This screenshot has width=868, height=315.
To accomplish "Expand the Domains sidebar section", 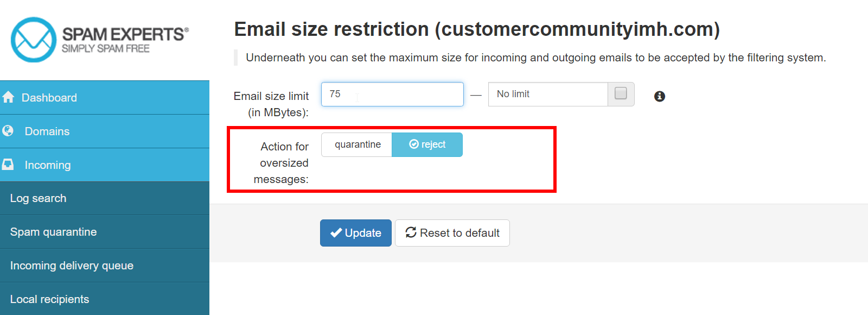I will (x=47, y=131).
